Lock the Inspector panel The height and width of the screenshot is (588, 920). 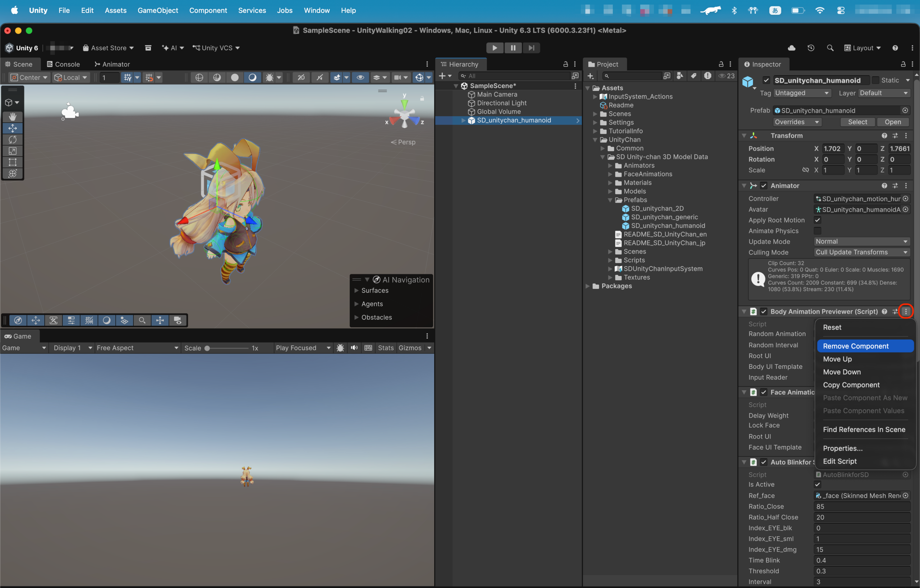click(x=903, y=64)
